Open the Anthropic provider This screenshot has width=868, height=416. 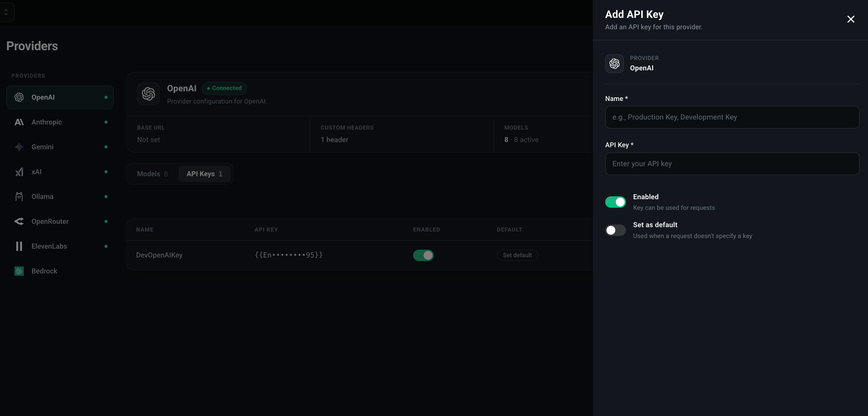(60, 122)
